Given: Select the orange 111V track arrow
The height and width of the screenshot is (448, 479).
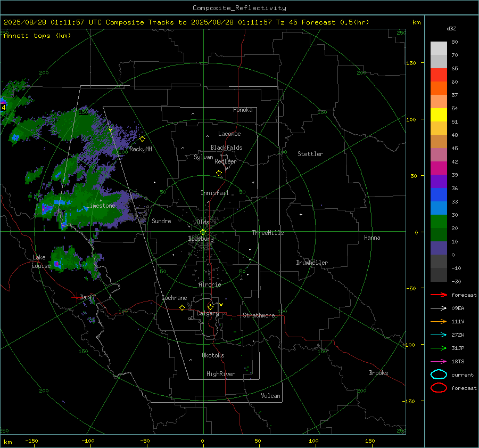Looking at the screenshot, I should [439, 321].
